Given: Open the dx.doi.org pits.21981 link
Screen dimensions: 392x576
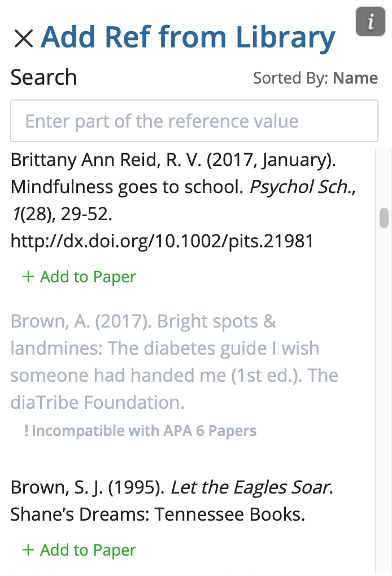Looking at the screenshot, I should (162, 241).
